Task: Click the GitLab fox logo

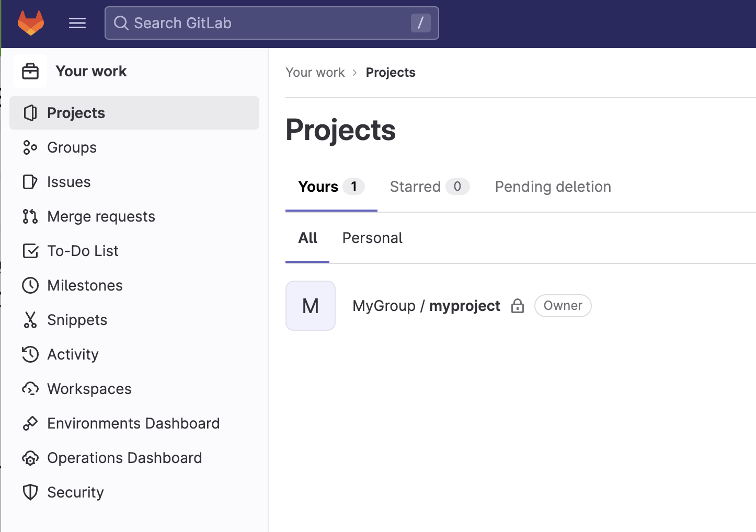Action: tap(31, 22)
